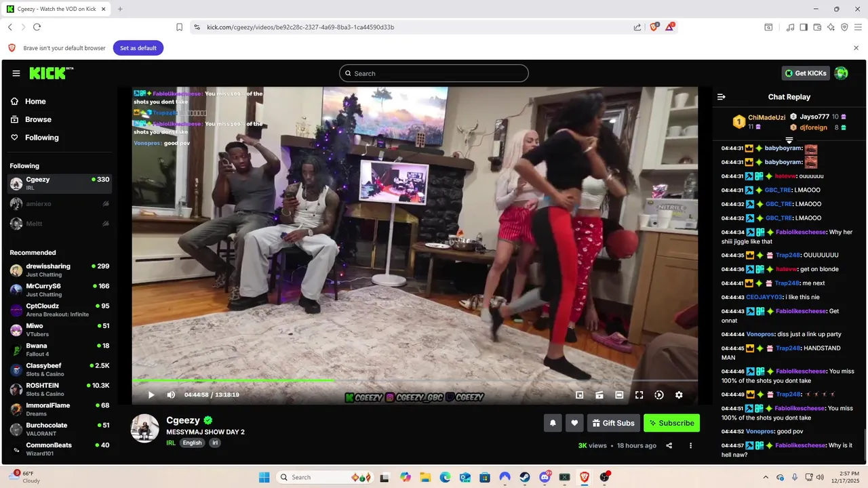Click the Kick search field

click(x=434, y=73)
